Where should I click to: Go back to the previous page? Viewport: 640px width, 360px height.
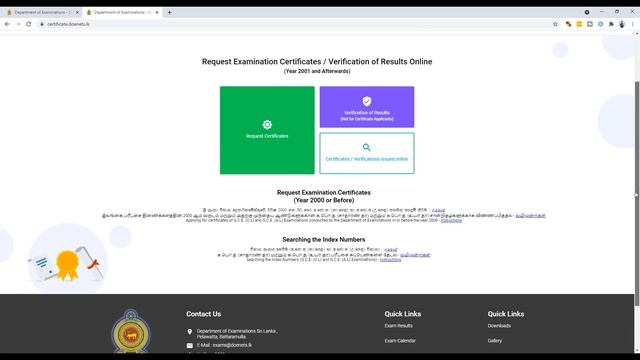(x=7, y=24)
